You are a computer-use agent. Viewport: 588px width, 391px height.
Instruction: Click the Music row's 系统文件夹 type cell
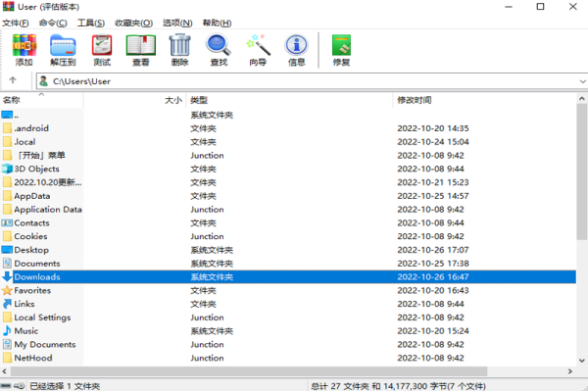coord(212,330)
